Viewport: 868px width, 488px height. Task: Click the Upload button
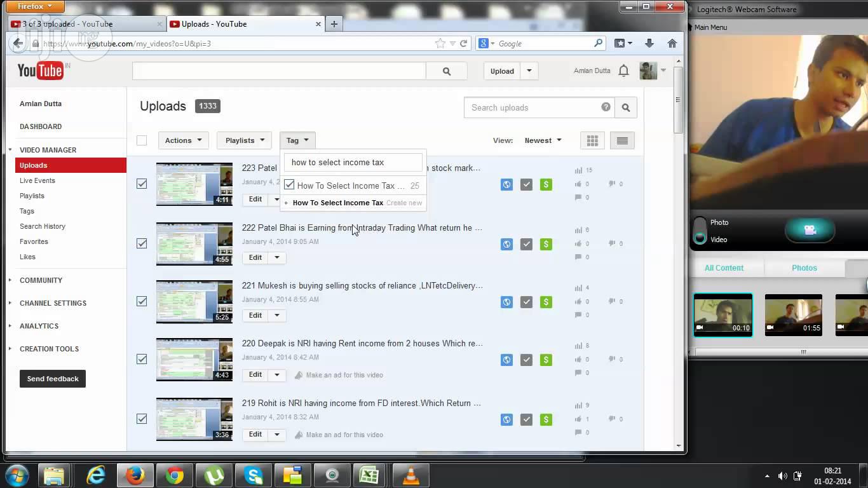[x=502, y=71]
